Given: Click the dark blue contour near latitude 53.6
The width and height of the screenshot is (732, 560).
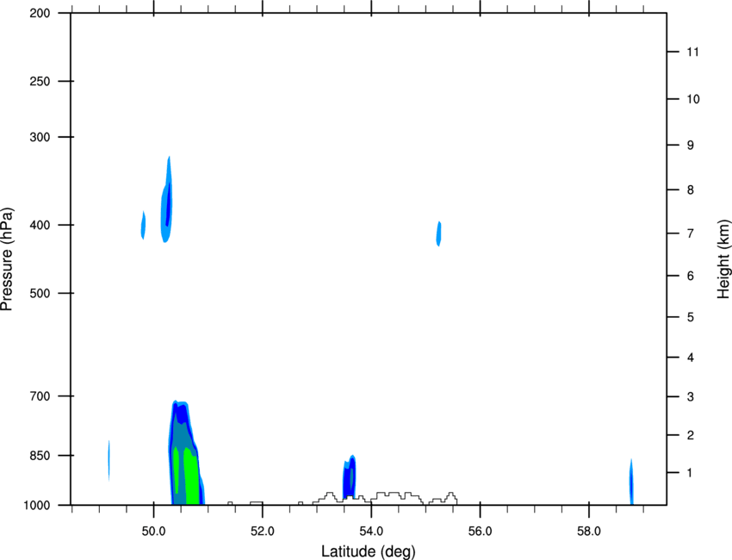Looking at the screenshot, I should click(349, 477).
